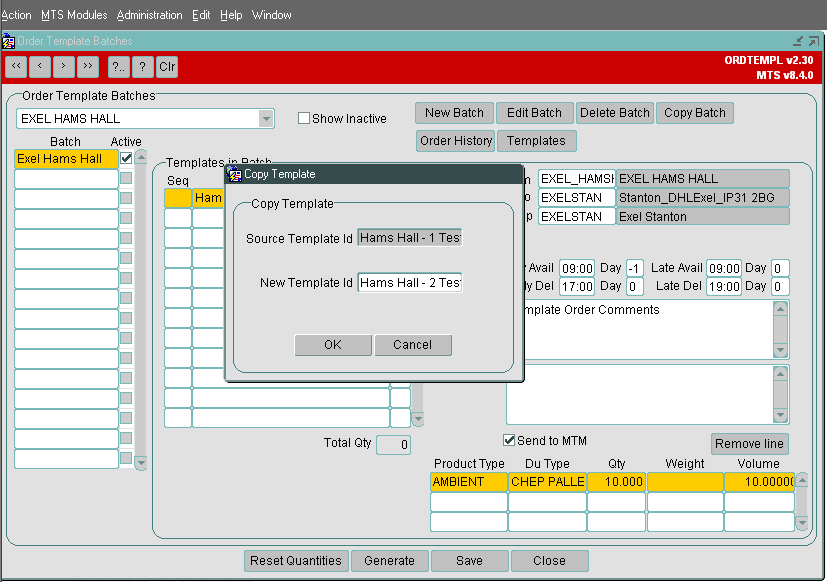Viewport: 827px width, 582px height.
Task: Click the Clr clear toolbar button
Action: coord(167,67)
